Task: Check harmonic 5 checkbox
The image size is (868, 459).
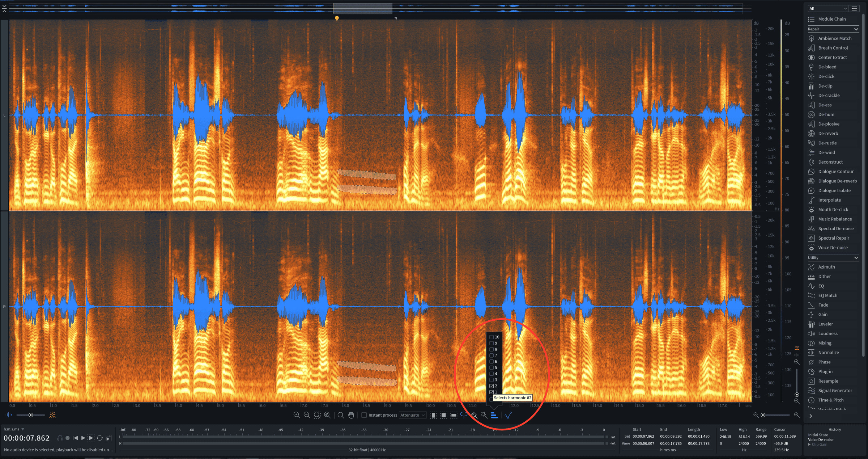Action: (492, 367)
